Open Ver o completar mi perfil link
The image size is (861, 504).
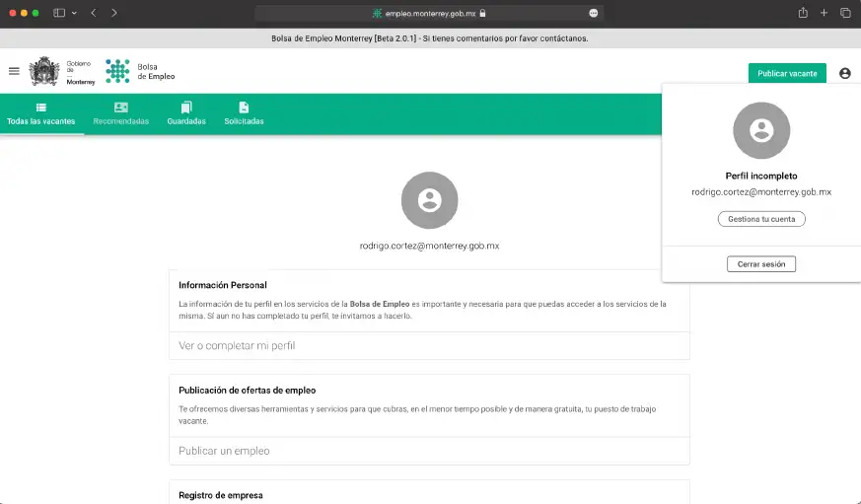tap(429, 346)
